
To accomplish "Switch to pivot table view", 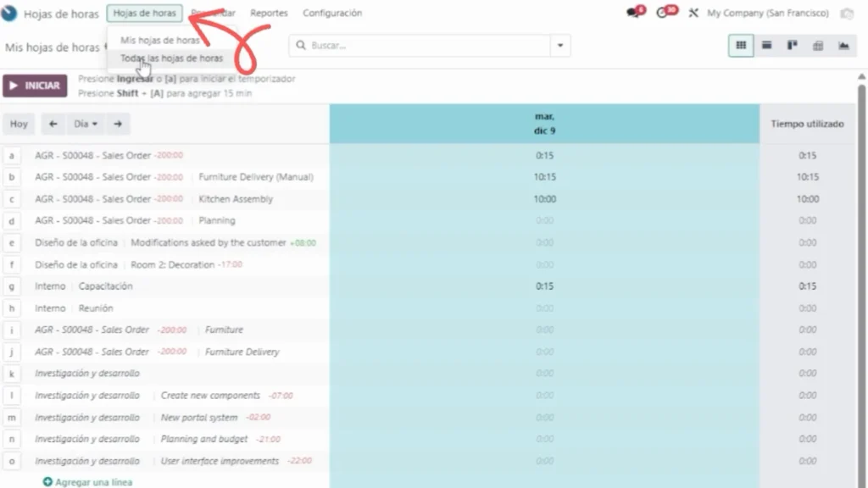I will click(x=818, y=46).
